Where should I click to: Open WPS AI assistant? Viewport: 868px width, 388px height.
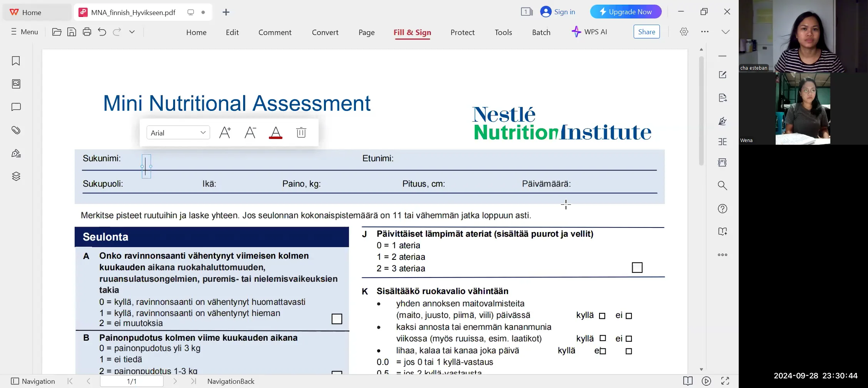pos(589,32)
